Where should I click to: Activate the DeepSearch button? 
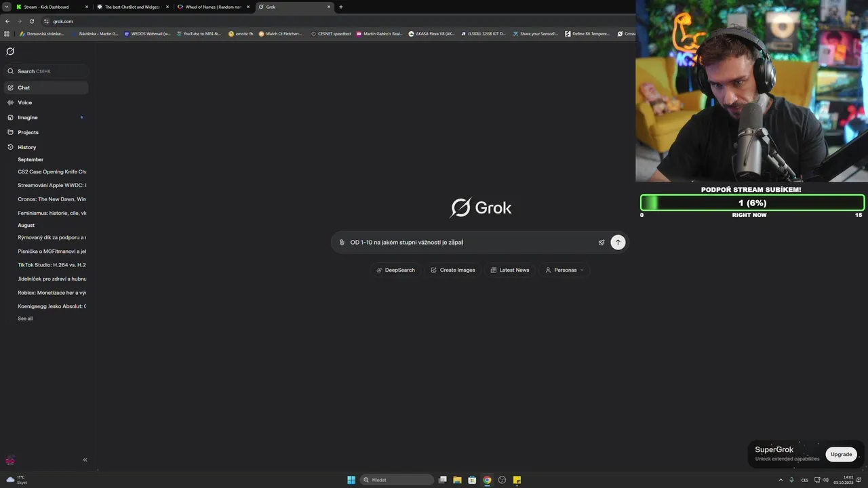pyautogui.click(x=396, y=270)
